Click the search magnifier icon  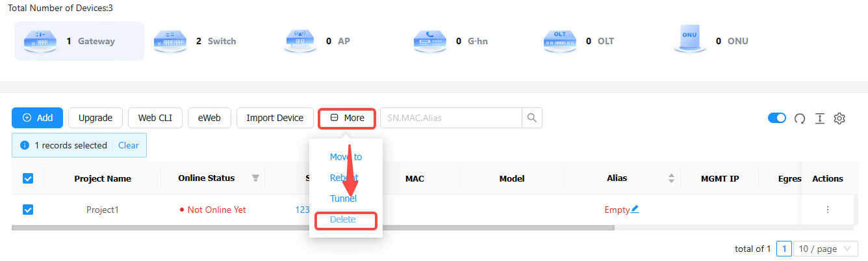(532, 118)
